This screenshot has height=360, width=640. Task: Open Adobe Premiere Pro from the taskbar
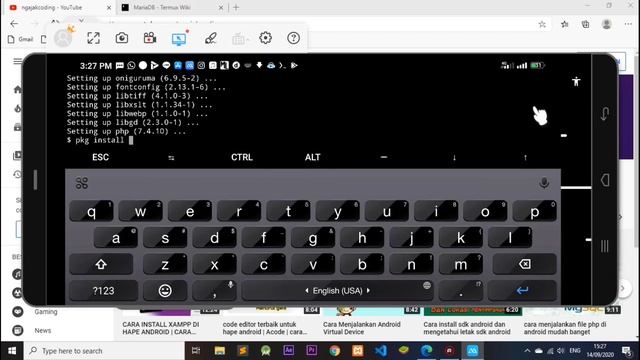(311, 351)
